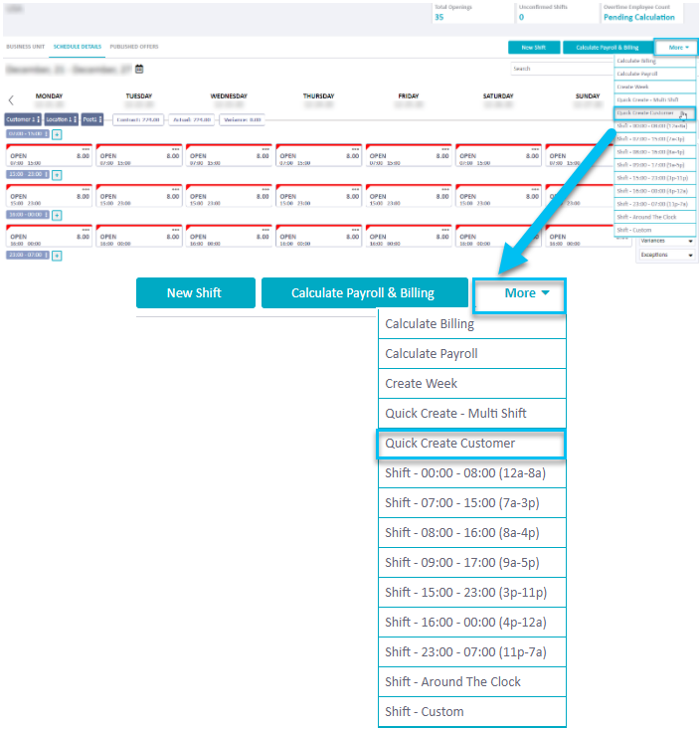Open three-dot menu on Saturday 15:00-23:00 open shift
The width and height of the screenshot is (700, 729).
[535, 190]
